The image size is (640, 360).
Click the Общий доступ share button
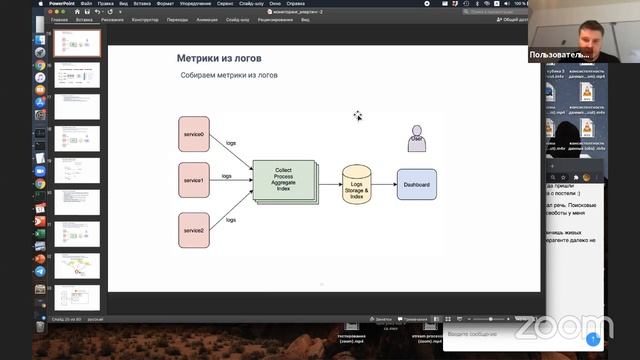512,20
